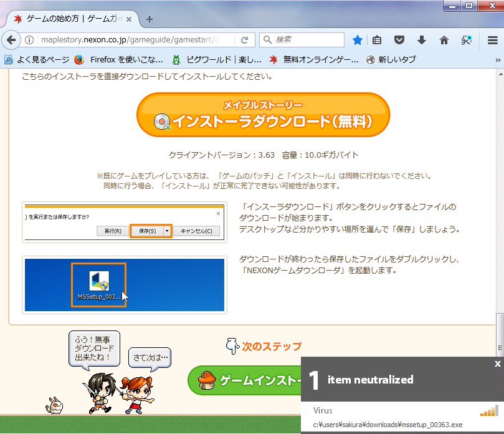Close the ゲームの始め方 tab
The height and width of the screenshot is (434, 504).
[129, 19]
